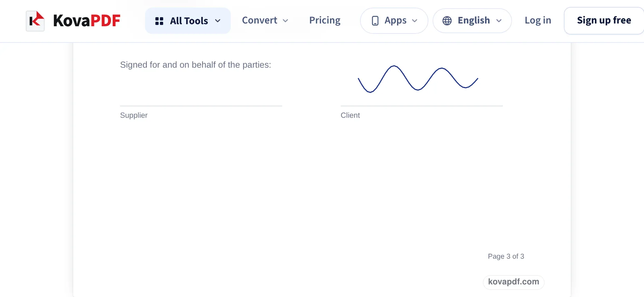The height and width of the screenshot is (297, 644).
Task: Click the KovaPDF logo icon
Action: tap(35, 21)
